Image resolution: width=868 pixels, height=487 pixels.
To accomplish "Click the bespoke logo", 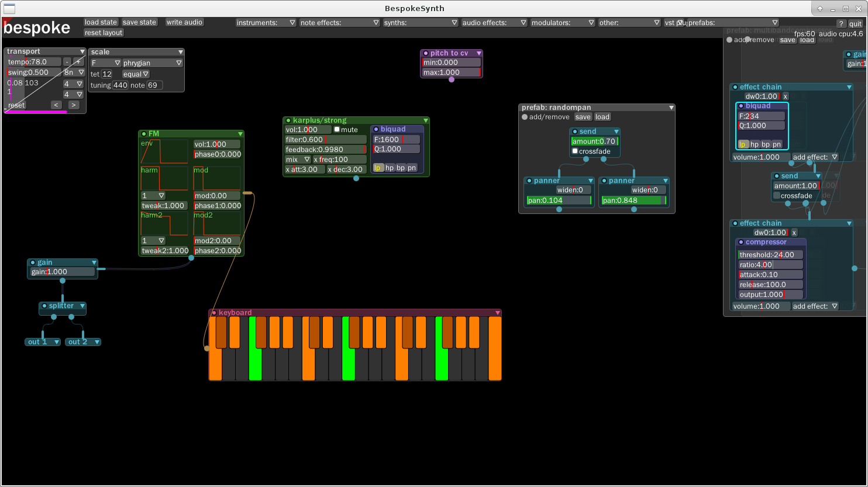I will click(36, 27).
